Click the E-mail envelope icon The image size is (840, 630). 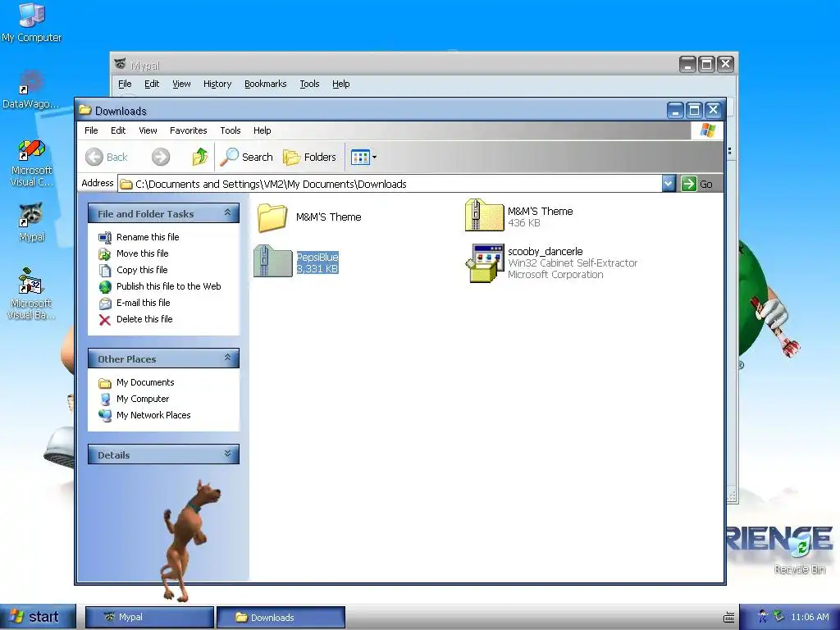coord(105,304)
